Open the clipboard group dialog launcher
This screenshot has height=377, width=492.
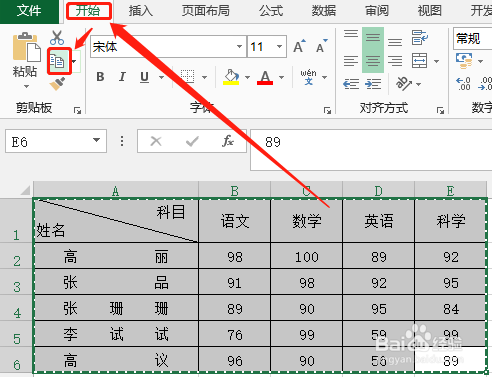pos(77,110)
